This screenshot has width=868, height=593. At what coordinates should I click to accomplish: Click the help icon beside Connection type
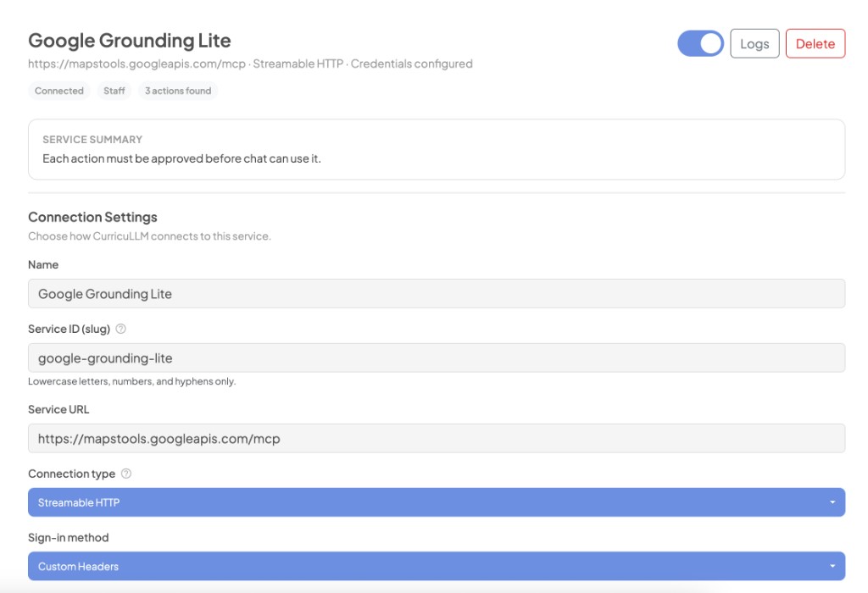tap(126, 474)
